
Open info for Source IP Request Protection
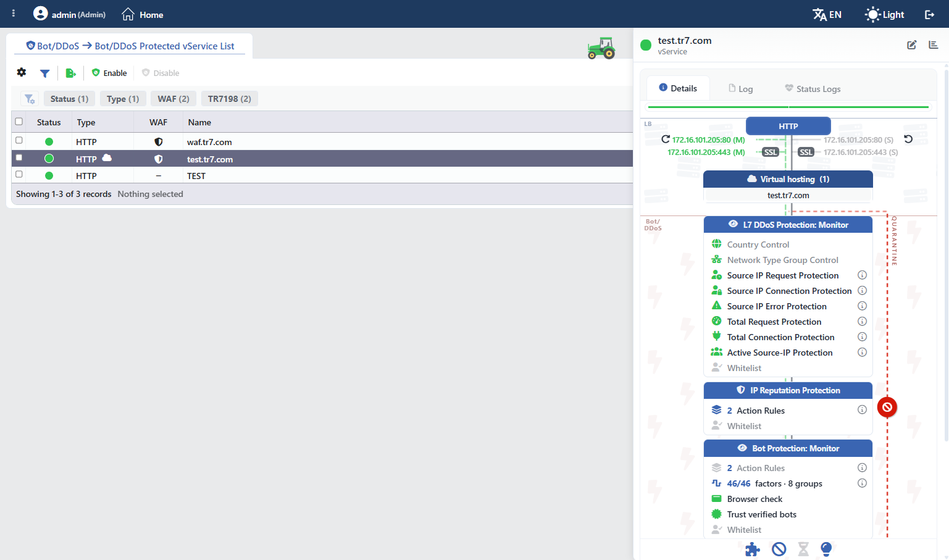click(862, 275)
